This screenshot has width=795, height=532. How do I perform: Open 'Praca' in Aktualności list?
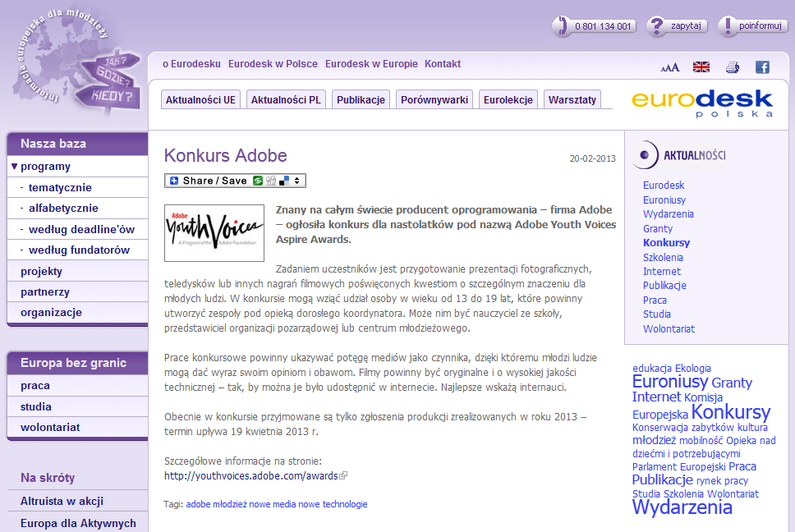(655, 300)
